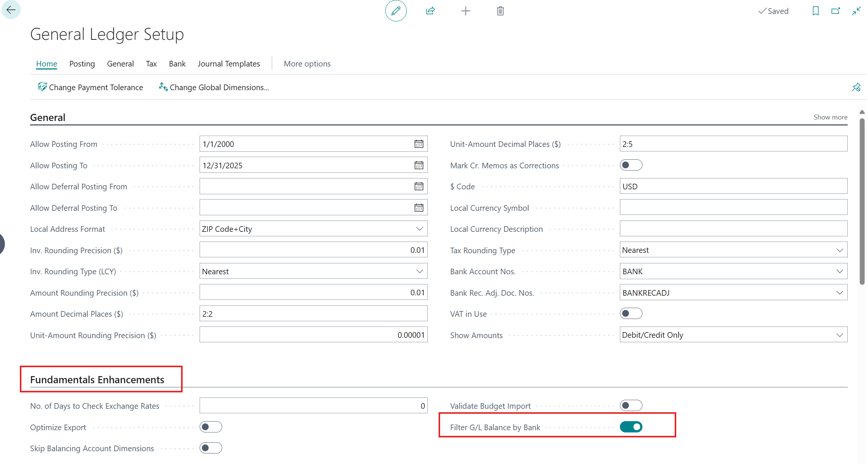Click the plus icon to create new
This screenshot has width=868, height=464.
[465, 11]
